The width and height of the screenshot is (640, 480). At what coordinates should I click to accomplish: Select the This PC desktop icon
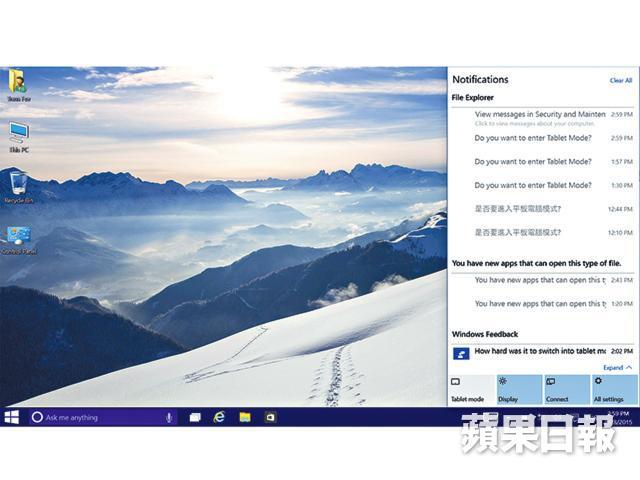click(18, 135)
